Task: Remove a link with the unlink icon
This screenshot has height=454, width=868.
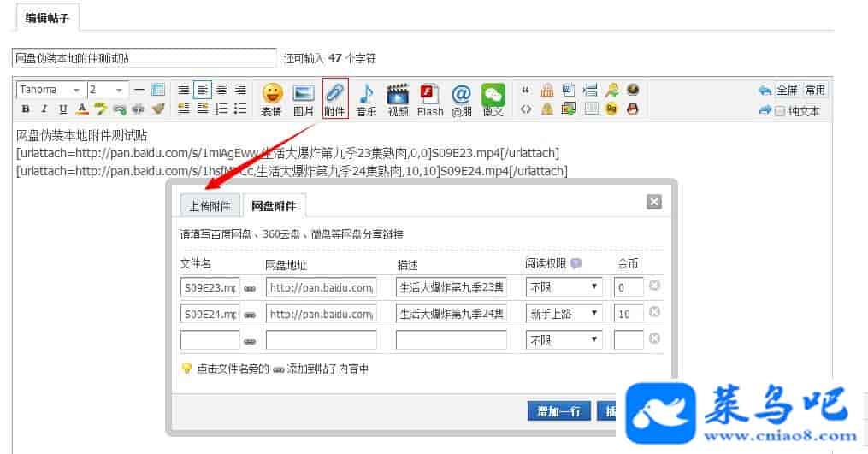Action: coord(138,109)
